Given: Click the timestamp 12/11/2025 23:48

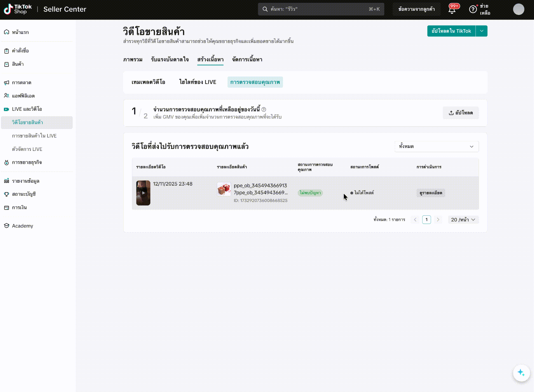Looking at the screenshot, I should point(173,184).
